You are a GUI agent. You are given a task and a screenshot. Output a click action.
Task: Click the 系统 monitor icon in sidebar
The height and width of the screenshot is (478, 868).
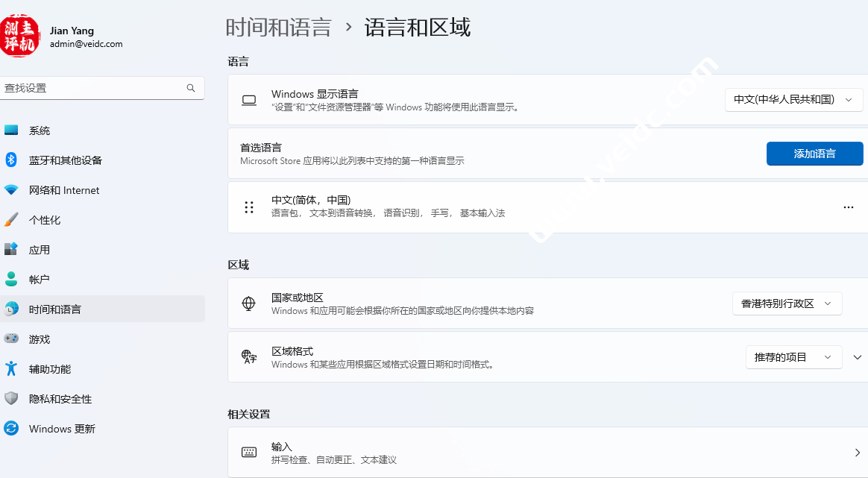point(11,130)
